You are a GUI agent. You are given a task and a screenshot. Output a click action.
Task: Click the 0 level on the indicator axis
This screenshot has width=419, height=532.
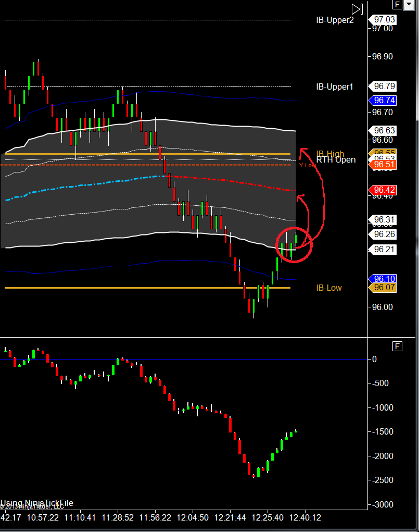point(375,360)
